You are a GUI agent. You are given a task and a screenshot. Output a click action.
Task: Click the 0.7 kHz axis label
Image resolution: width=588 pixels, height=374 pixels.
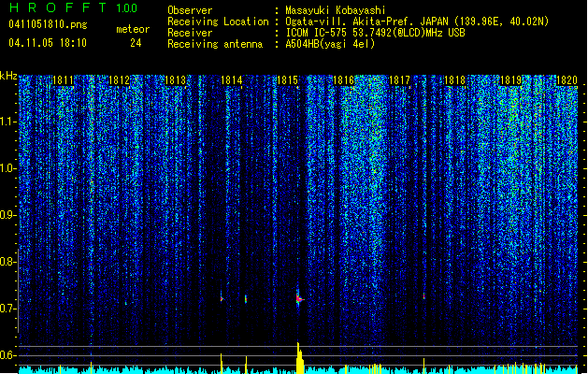click(8, 309)
